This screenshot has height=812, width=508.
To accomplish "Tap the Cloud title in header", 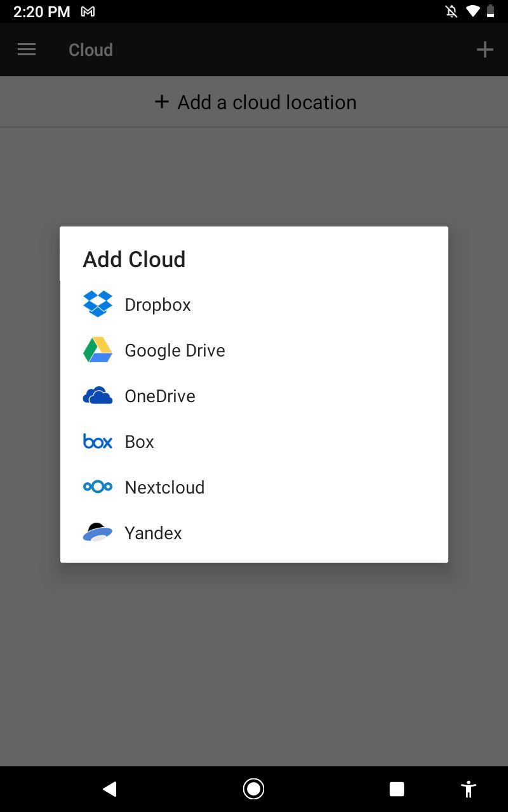I will [91, 49].
